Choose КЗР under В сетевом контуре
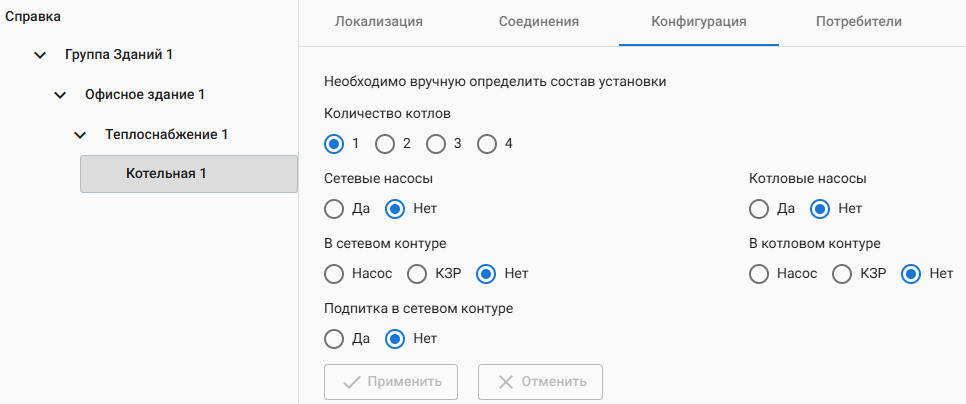Image resolution: width=966 pixels, height=404 pixels. [x=419, y=274]
